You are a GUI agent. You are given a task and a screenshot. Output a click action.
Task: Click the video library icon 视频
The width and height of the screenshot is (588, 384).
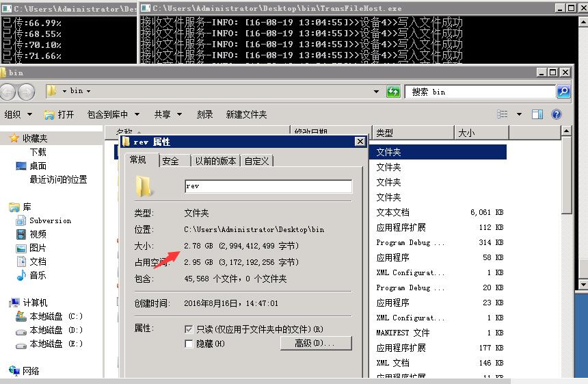coord(21,235)
